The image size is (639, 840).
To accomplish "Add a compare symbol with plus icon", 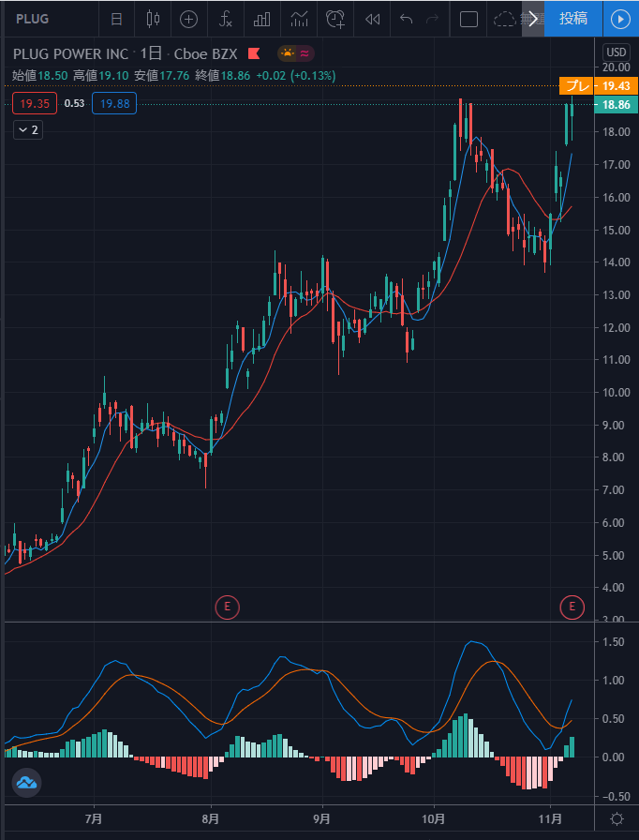I will [188, 20].
